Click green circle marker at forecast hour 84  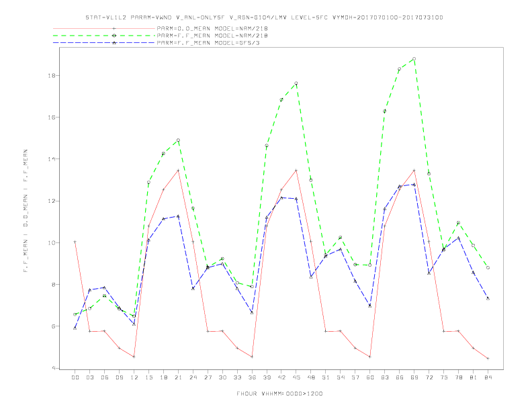[488, 268]
